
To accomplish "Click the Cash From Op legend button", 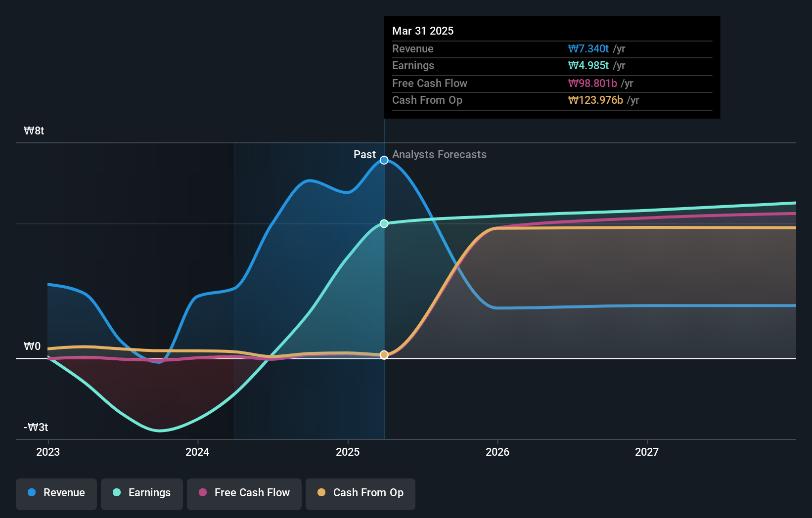I will tap(360, 493).
